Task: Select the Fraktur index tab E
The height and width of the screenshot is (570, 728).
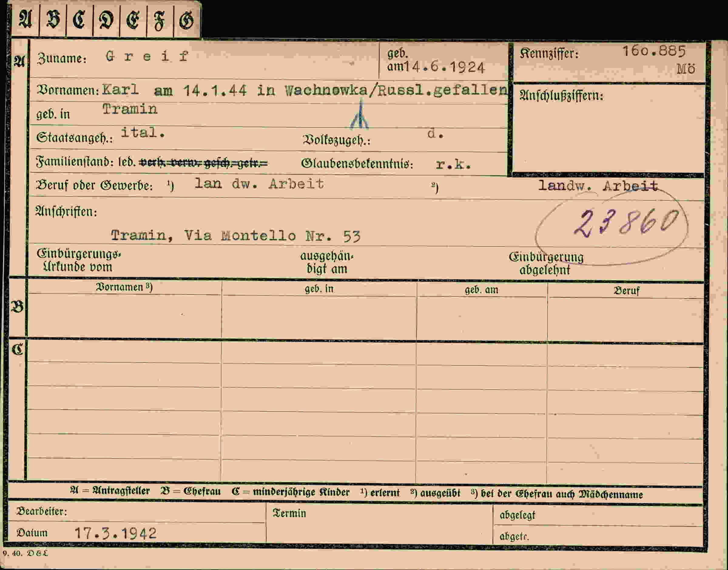Action: (x=133, y=19)
